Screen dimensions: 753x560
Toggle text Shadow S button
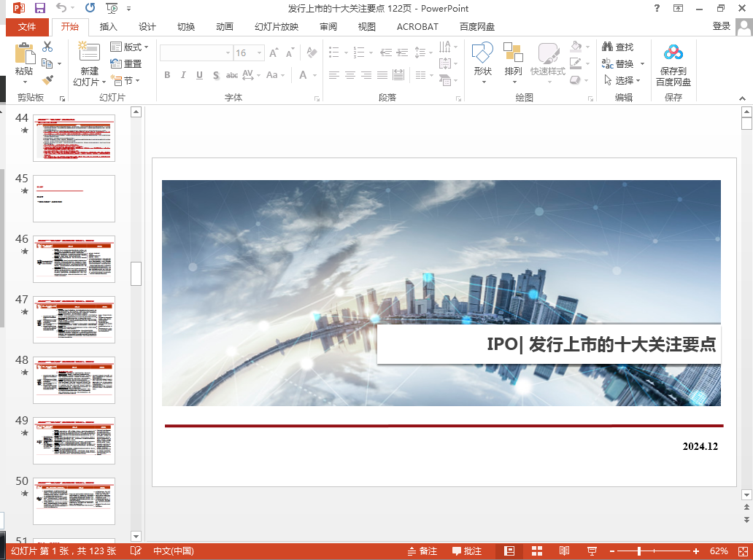pos(216,75)
